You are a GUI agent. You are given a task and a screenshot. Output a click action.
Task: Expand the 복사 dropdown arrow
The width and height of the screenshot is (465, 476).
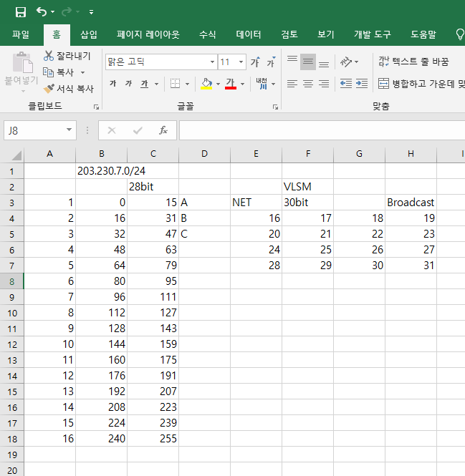pos(82,72)
